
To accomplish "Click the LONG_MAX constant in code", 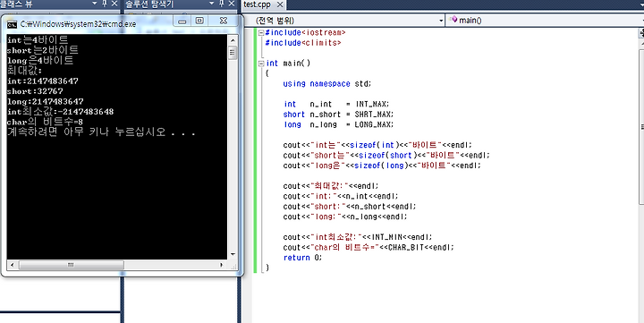I will coord(374,125).
